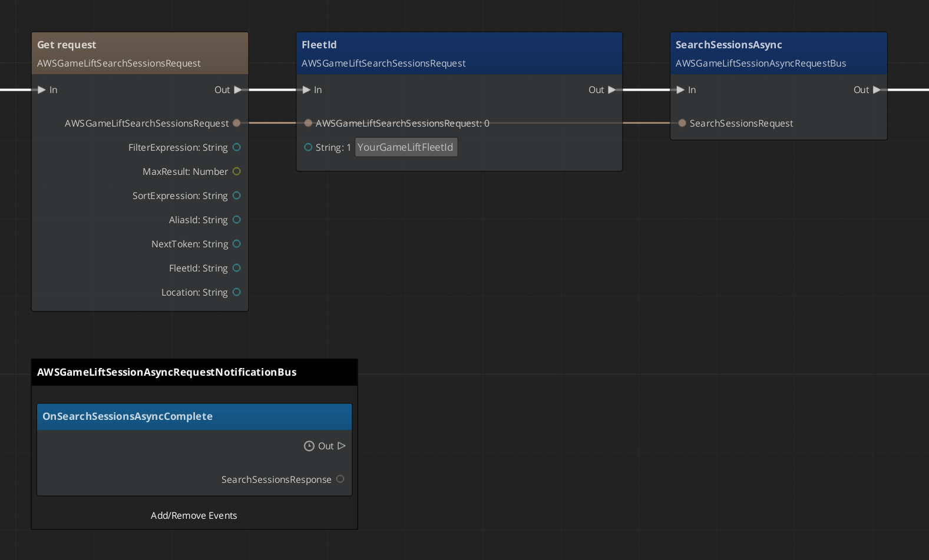
Task: Click the Out execution pin on SearchSessionsAsync node
Action: (x=877, y=90)
